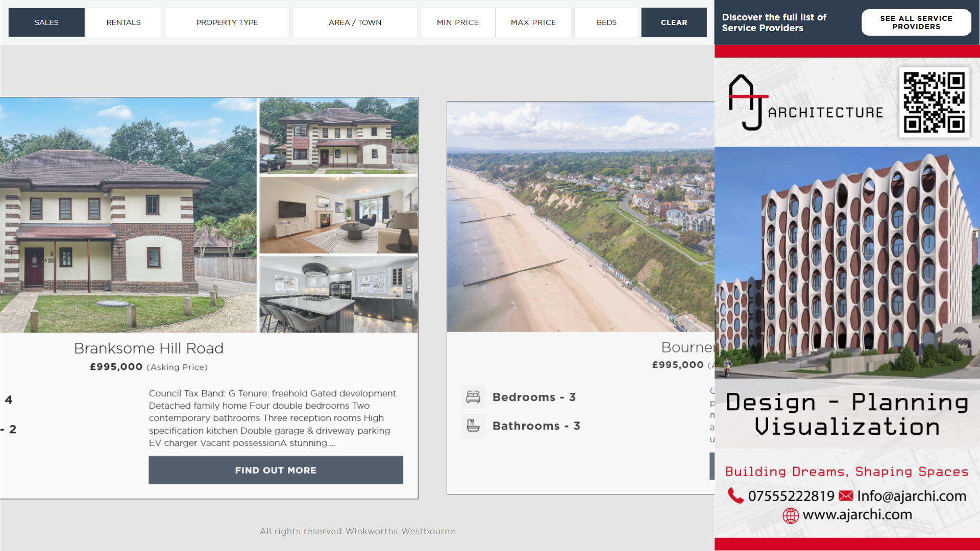Expand the BEDS filter dropdown
Viewport: 980px width, 551px height.
click(606, 22)
